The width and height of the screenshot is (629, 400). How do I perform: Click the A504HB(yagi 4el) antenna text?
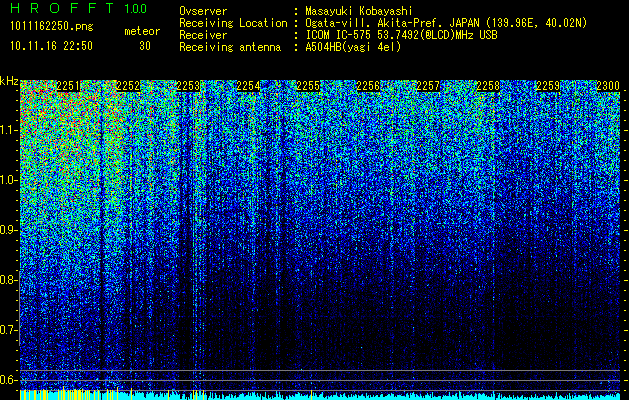353,47
